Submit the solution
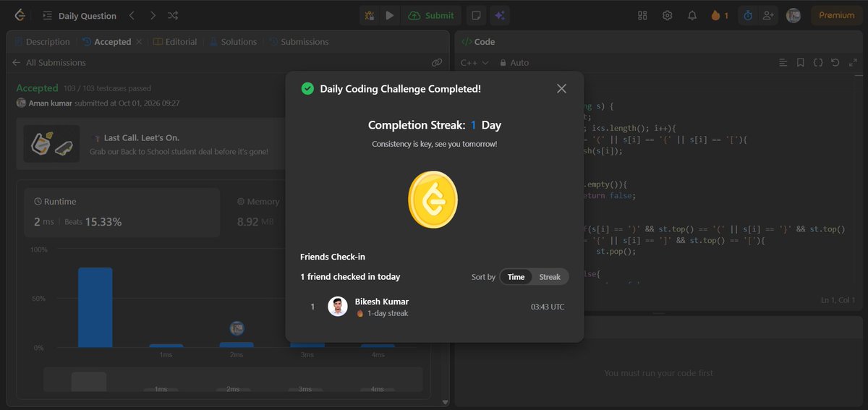 431,15
